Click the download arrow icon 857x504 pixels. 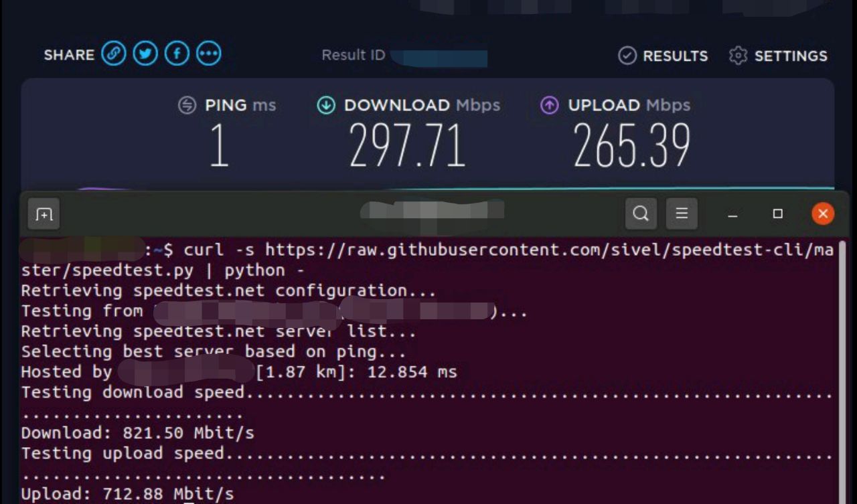(x=326, y=105)
